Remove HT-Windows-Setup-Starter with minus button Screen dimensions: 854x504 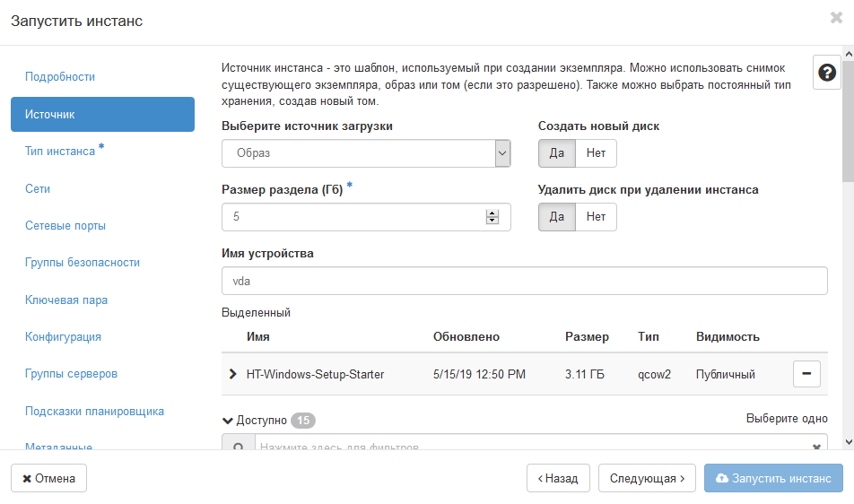[x=806, y=374]
